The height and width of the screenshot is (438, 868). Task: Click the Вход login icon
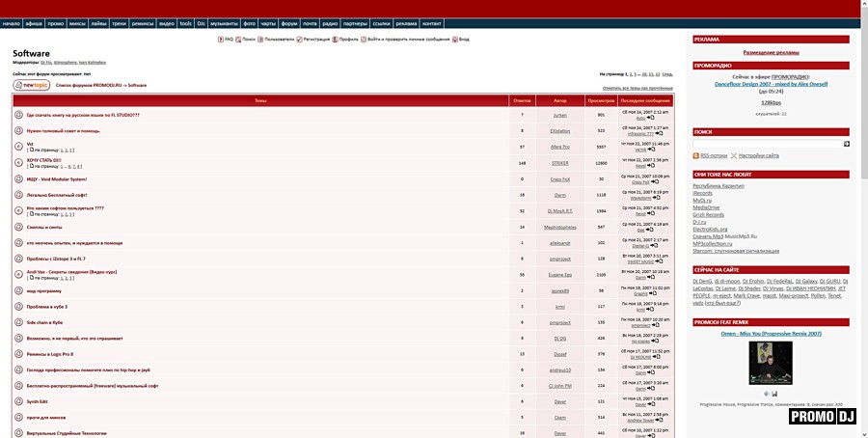tap(455, 40)
